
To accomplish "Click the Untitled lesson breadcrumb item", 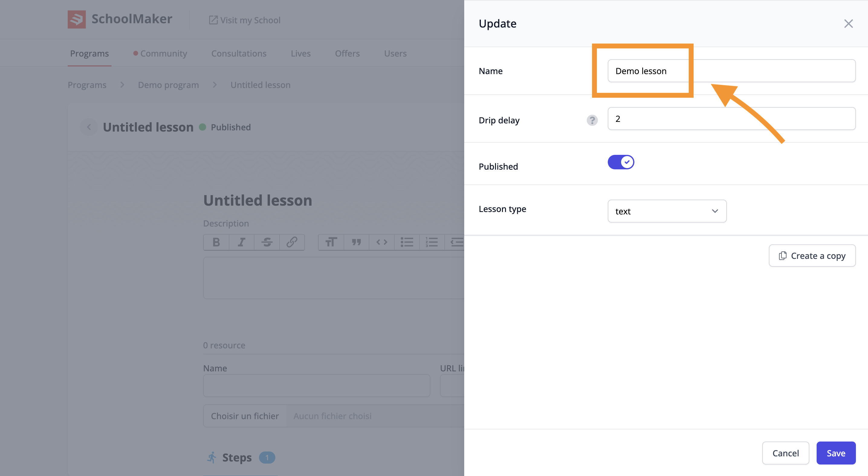I will coord(261,85).
